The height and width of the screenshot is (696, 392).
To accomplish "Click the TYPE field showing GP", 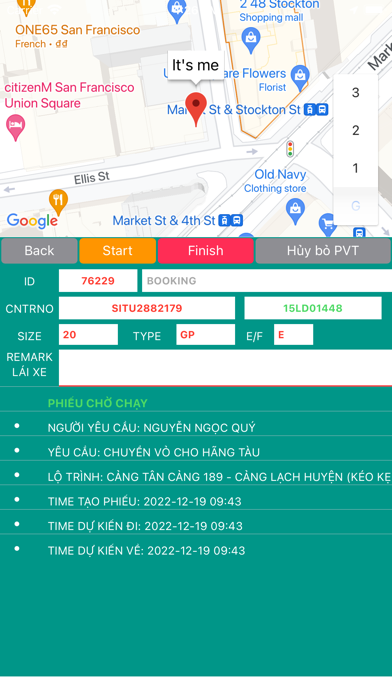I will pos(206,335).
